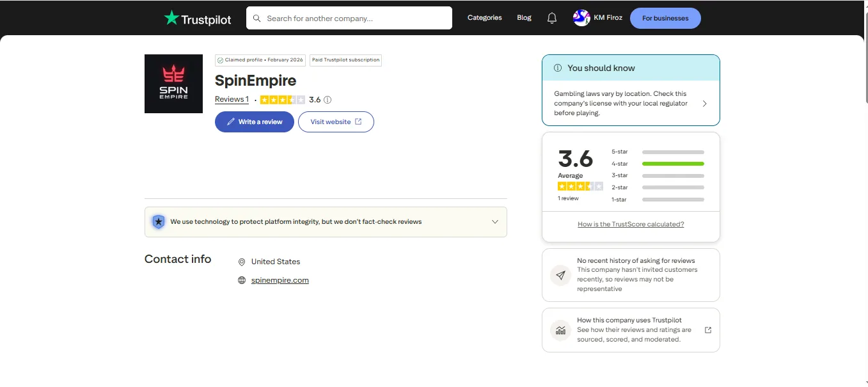Click the paper plane invitation icon
The image size is (868, 387).
point(560,275)
